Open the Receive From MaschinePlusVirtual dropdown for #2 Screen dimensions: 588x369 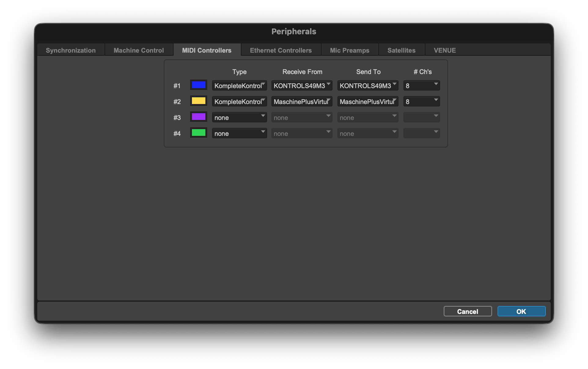[x=302, y=102]
